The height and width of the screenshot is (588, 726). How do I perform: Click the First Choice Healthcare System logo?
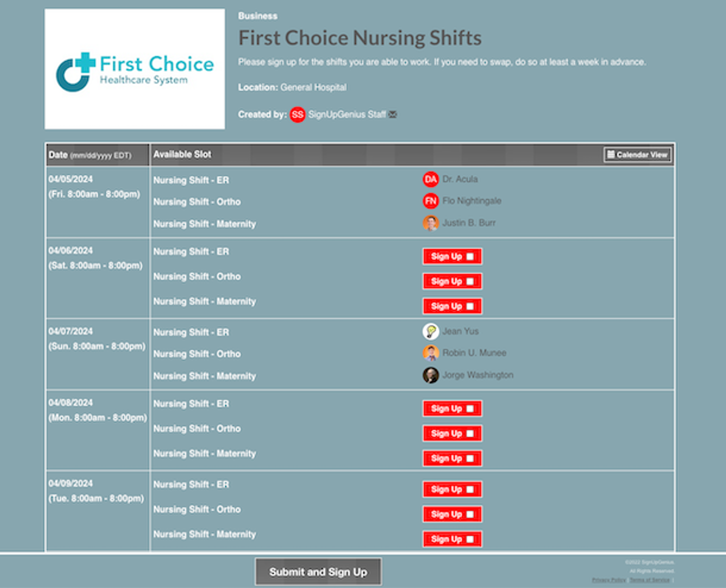[135, 69]
